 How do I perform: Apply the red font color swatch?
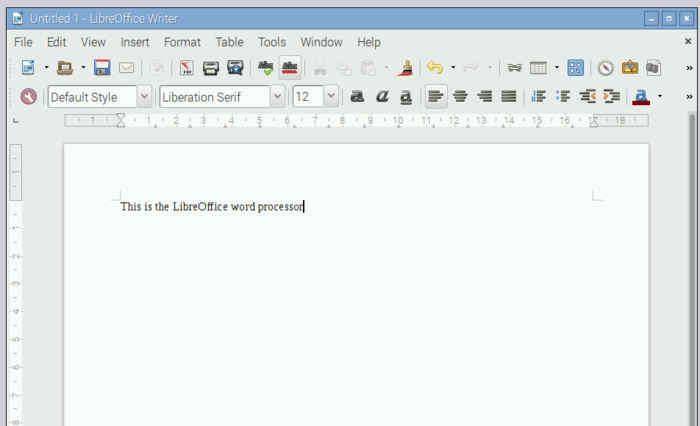pyautogui.click(x=641, y=97)
